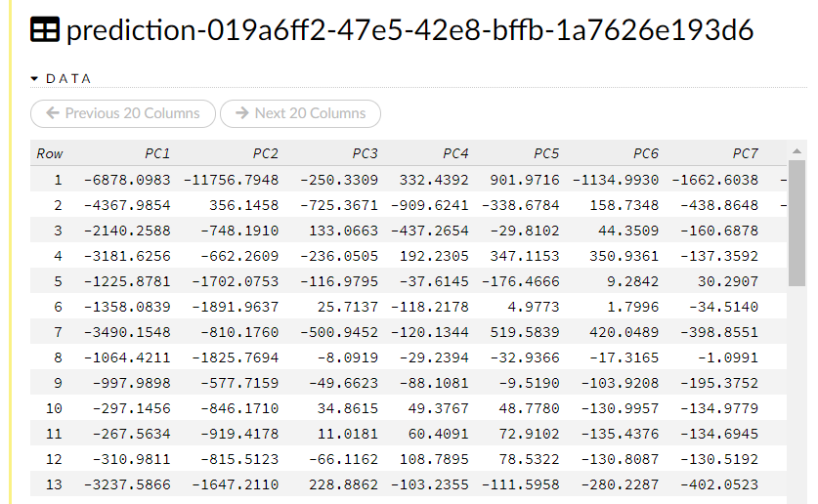The image size is (818, 504).
Task: Click the PC4 column header
Action: (455, 153)
